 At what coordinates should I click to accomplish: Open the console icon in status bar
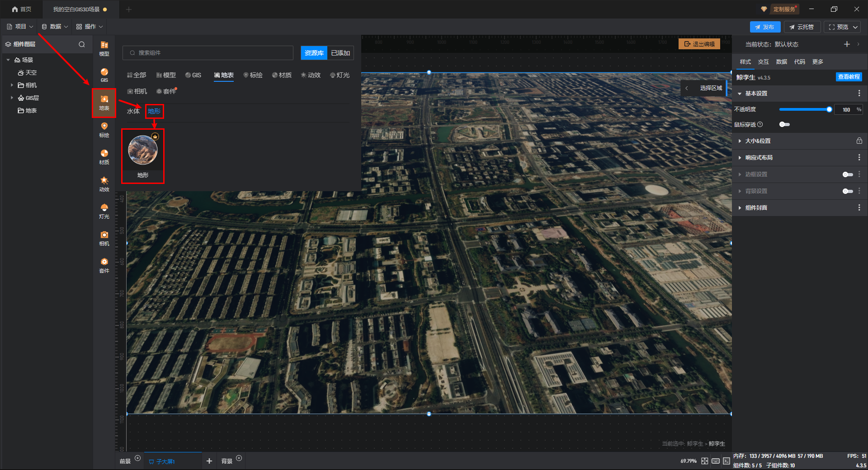[726, 461]
